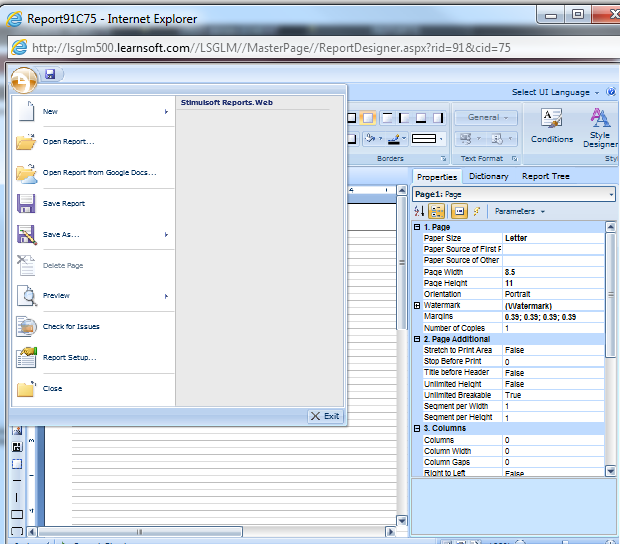Click the Save Report floppy disk icon
Image resolution: width=620 pixels, height=544 pixels.
[x=26, y=204]
